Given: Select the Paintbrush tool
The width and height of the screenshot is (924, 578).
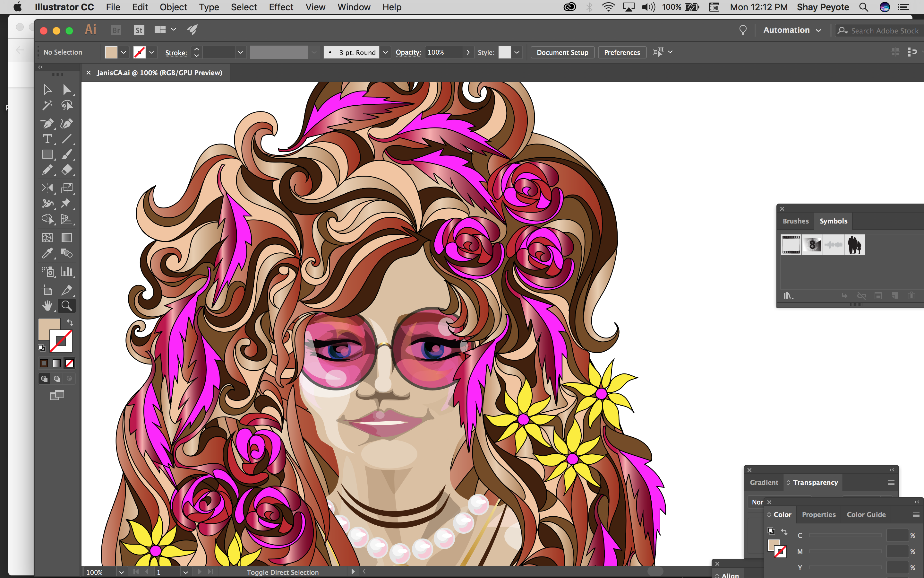Looking at the screenshot, I should click(x=67, y=154).
